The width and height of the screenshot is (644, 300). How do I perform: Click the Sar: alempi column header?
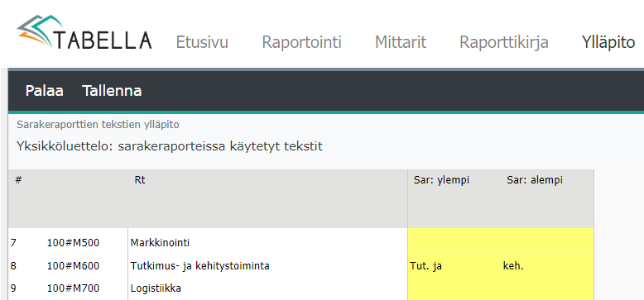click(535, 180)
